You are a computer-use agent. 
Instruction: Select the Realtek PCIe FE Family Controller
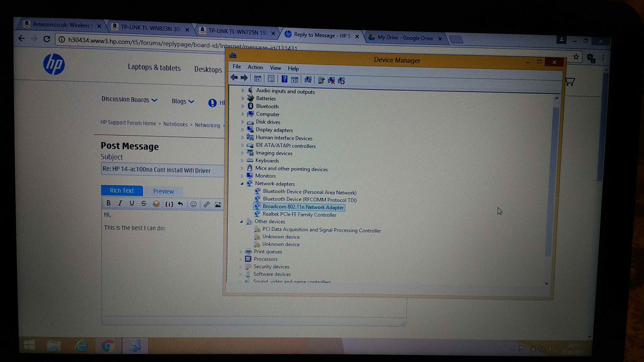[299, 215]
